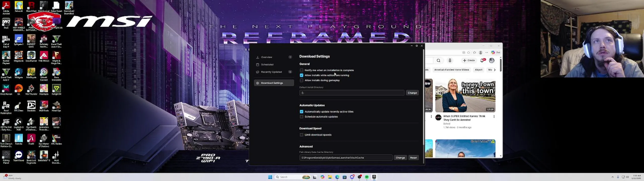This screenshot has width=644, height=181.
Task: Select the Fortnite desktop icon
Action: pos(19,140)
